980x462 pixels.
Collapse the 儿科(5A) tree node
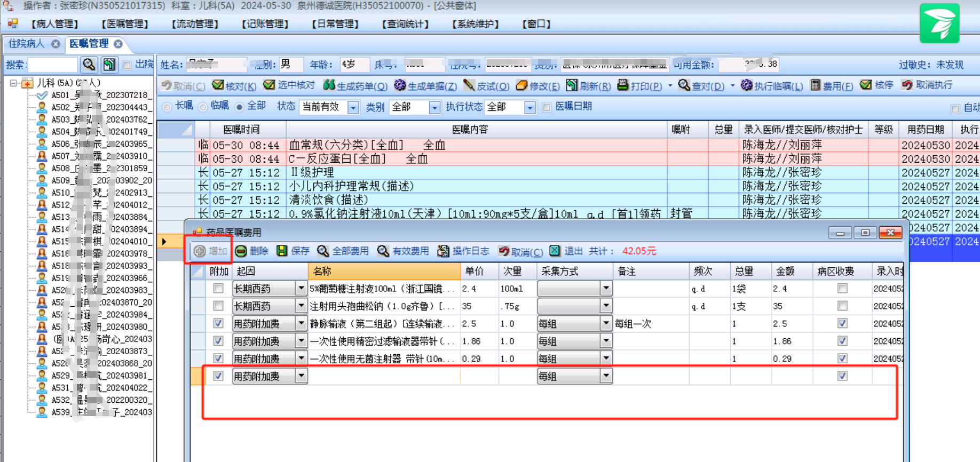[x=14, y=83]
